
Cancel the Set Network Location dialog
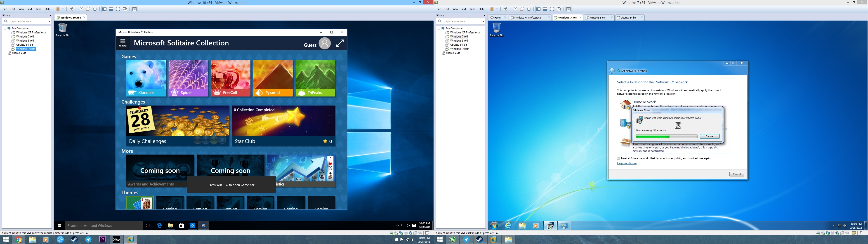(737, 174)
